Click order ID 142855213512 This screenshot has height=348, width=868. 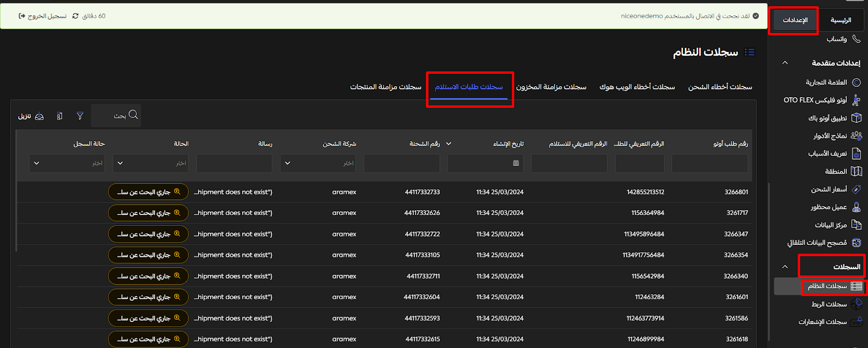(x=646, y=192)
